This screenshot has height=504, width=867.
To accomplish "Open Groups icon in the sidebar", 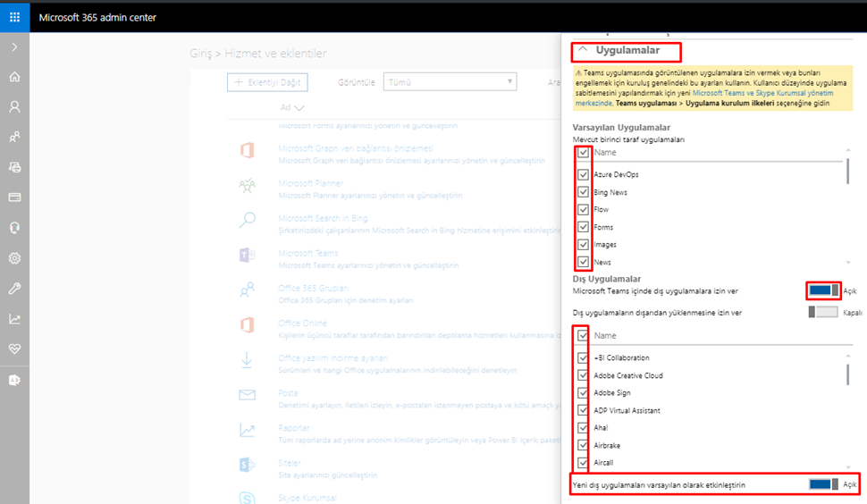I will pos(15,137).
